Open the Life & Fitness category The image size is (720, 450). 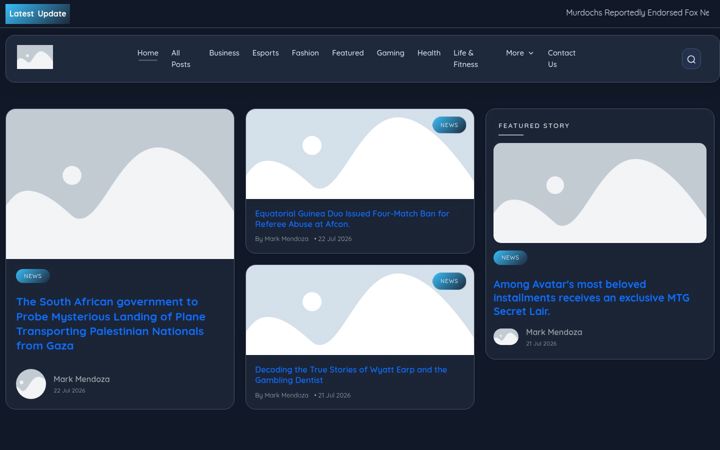466,59
